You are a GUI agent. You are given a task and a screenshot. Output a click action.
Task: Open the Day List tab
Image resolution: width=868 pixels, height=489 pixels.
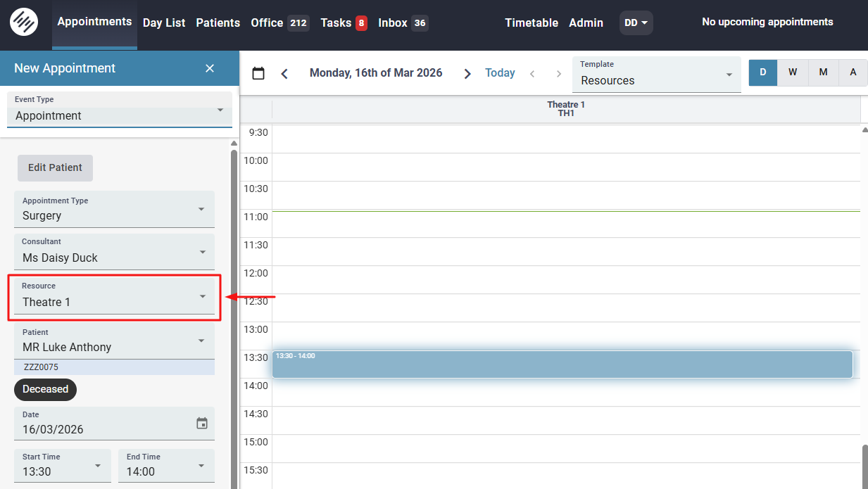click(x=164, y=23)
